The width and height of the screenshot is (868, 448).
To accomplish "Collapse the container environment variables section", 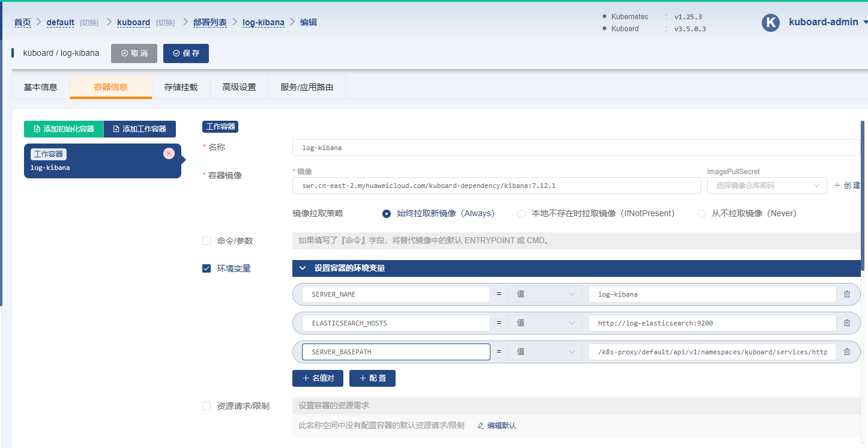I will (x=303, y=268).
